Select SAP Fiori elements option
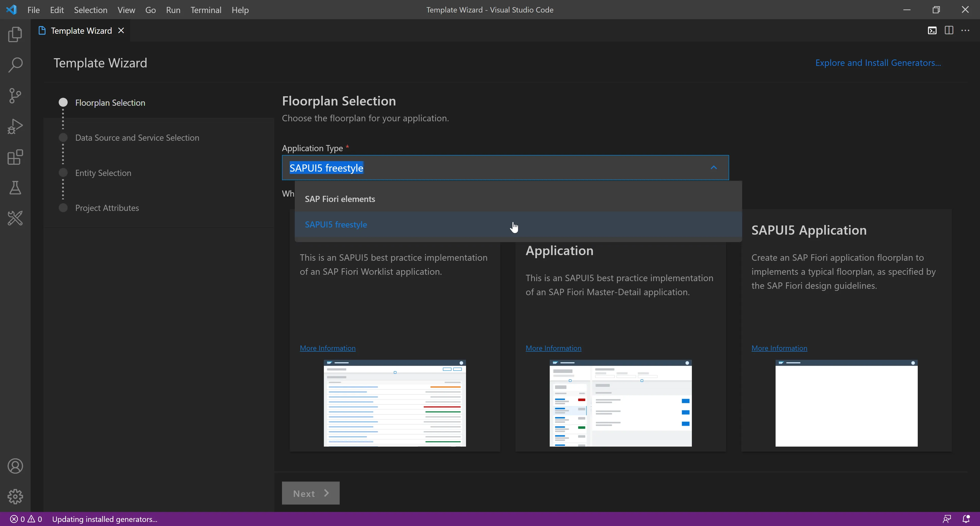980x526 pixels. (340, 199)
